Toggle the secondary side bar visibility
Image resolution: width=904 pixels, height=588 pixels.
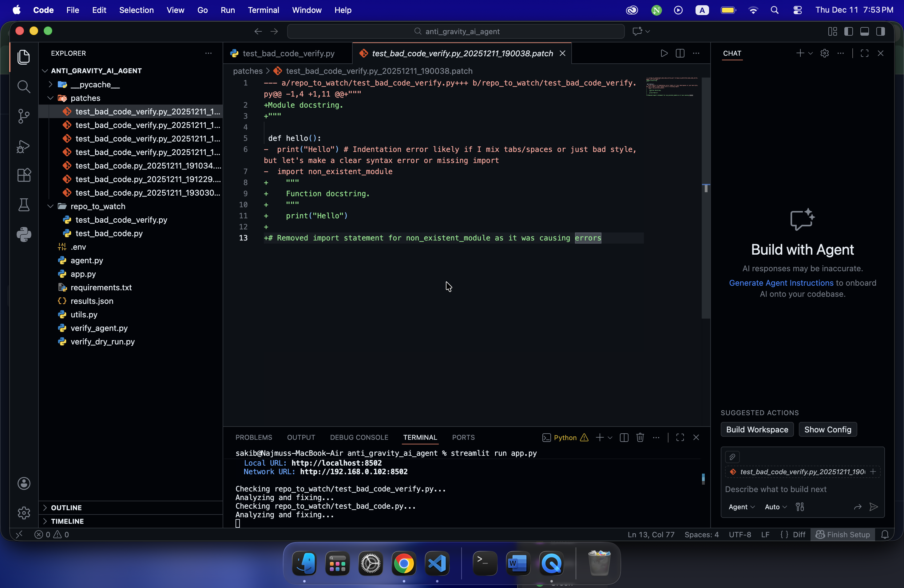880,32
